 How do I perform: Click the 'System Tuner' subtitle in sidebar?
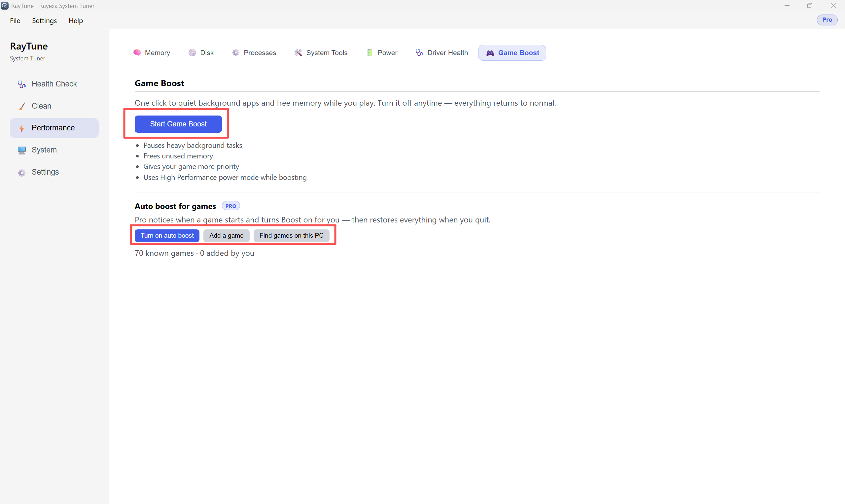[x=27, y=58]
